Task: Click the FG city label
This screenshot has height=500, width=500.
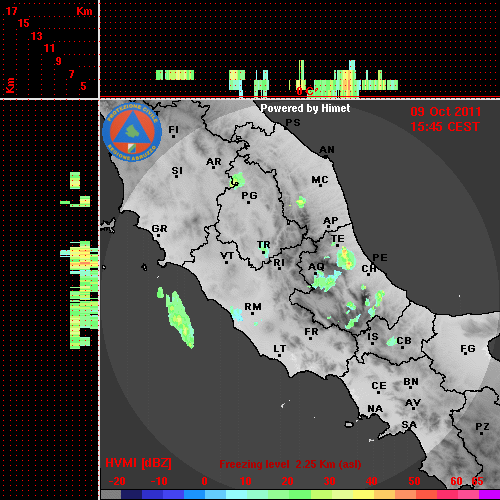Action: [468, 349]
